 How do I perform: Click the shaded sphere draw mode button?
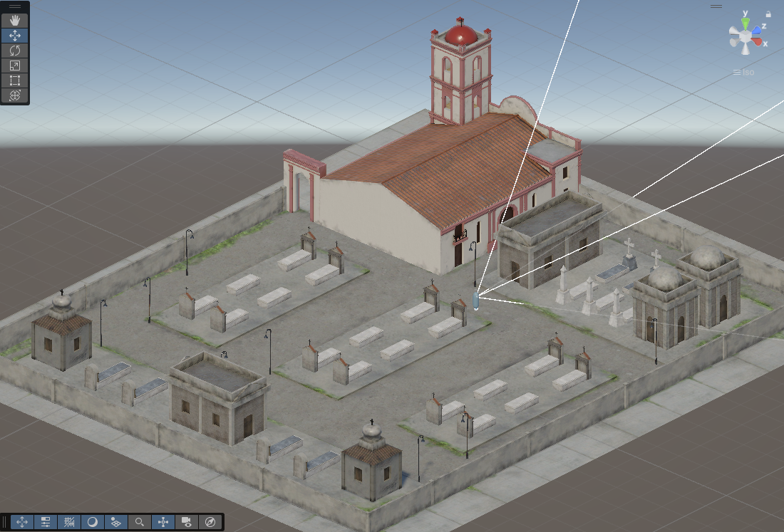(93, 522)
